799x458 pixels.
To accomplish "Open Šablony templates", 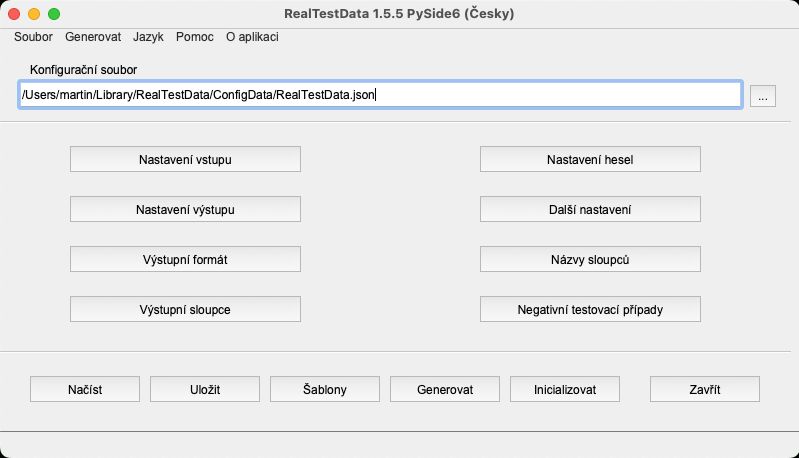I will tap(325, 389).
